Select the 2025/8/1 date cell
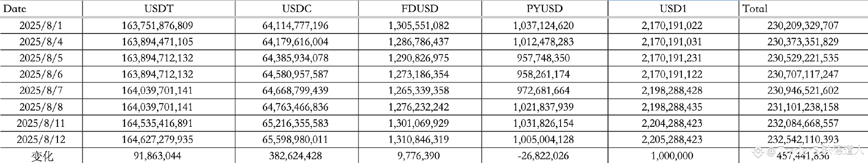Image resolution: width=868 pixels, height=163 pixels. click(41, 25)
